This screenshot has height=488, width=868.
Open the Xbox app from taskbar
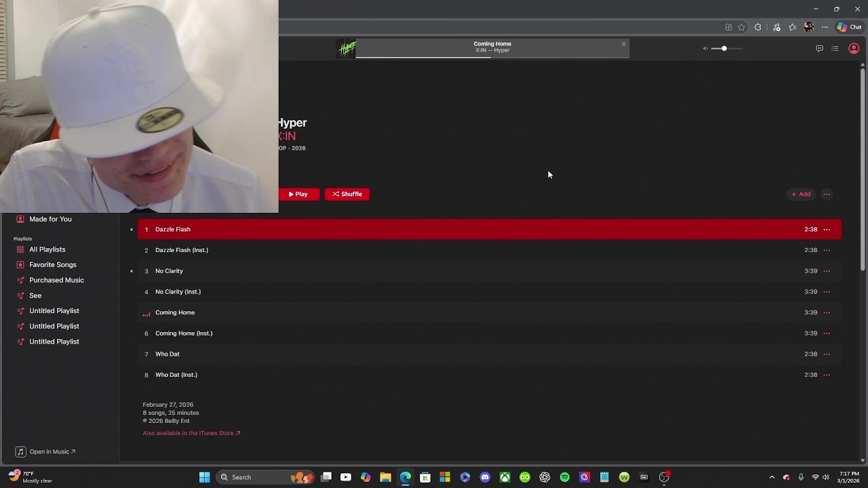click(x=505, y=477)
